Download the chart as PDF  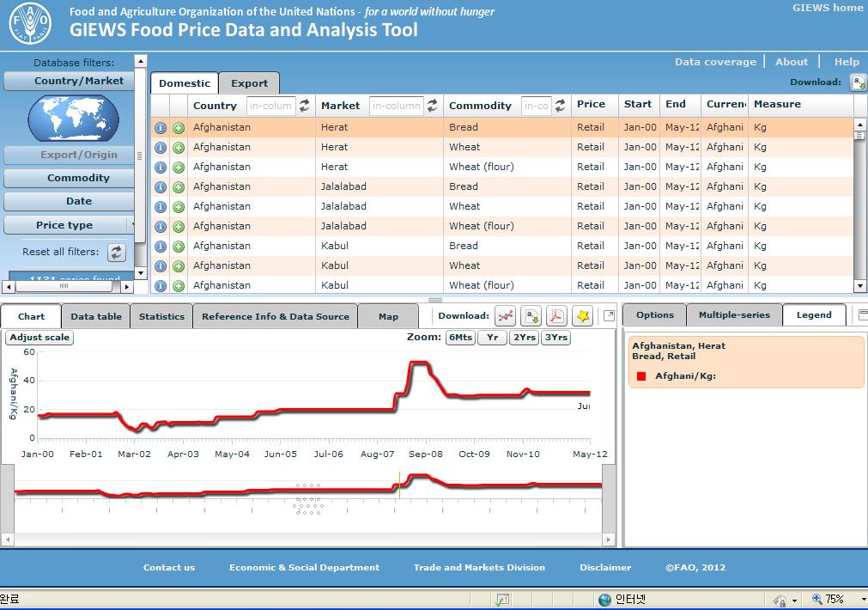[557, 316]
